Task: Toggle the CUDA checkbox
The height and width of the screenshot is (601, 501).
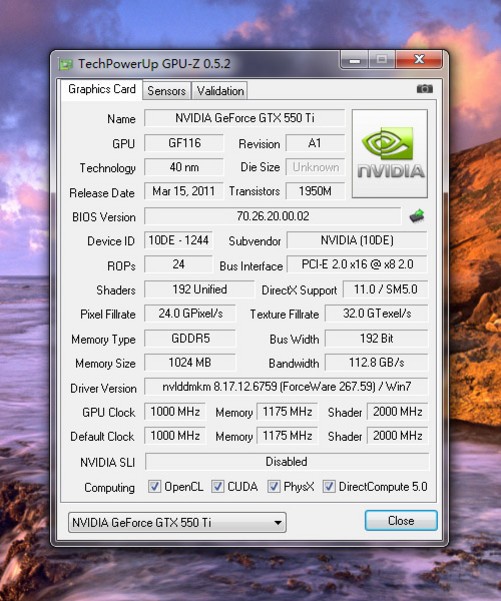Action: click(217, 486)
